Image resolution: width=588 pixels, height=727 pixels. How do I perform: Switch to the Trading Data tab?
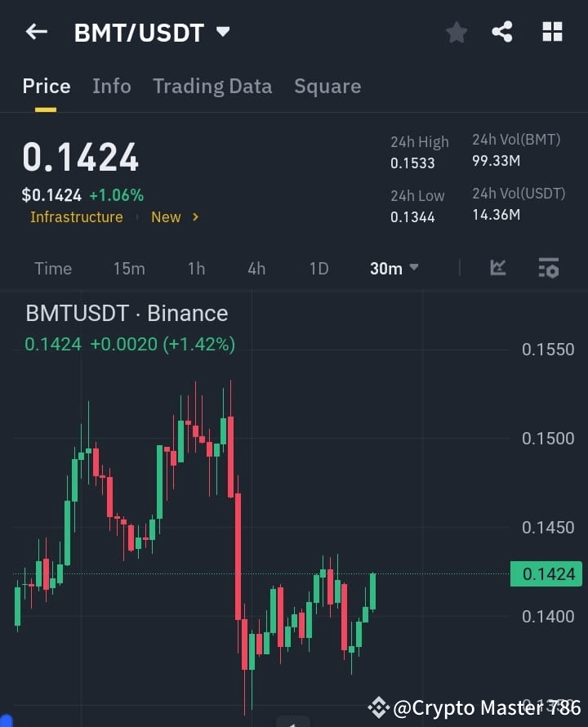click(x=212, y=86)
